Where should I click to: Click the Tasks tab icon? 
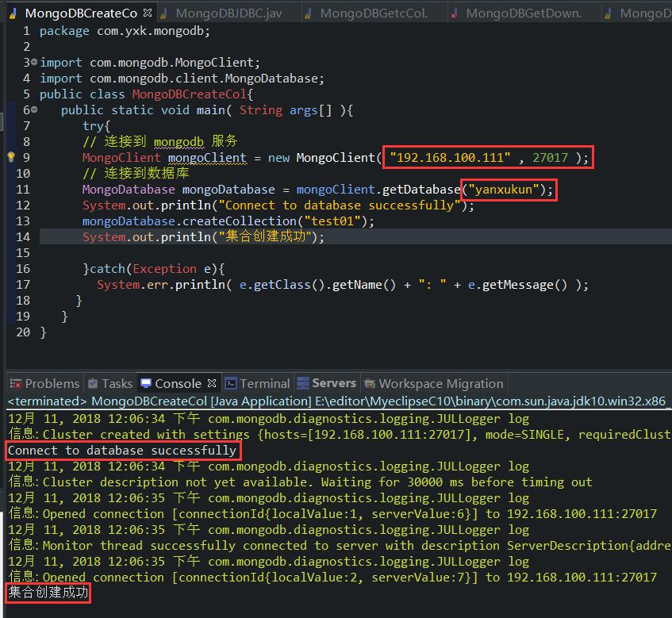(93, 383)
